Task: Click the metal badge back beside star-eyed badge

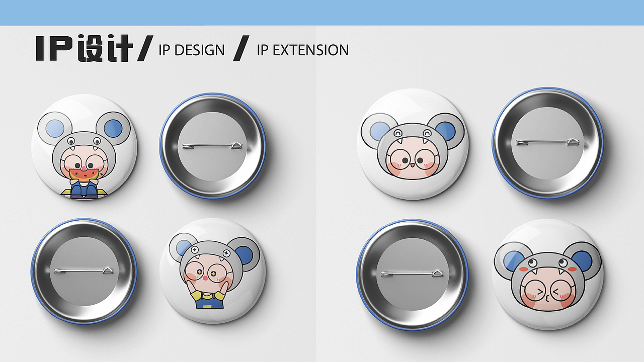Action: 84,271
